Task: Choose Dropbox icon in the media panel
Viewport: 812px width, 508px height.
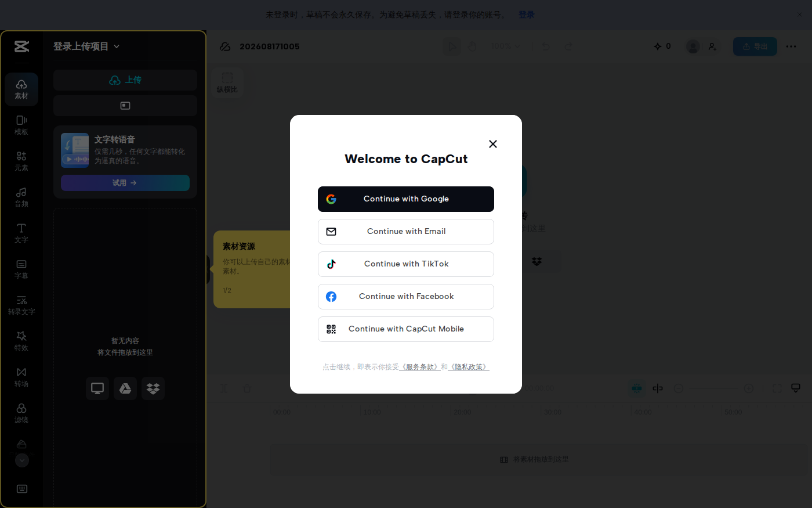Action: [x=153, y=388]
